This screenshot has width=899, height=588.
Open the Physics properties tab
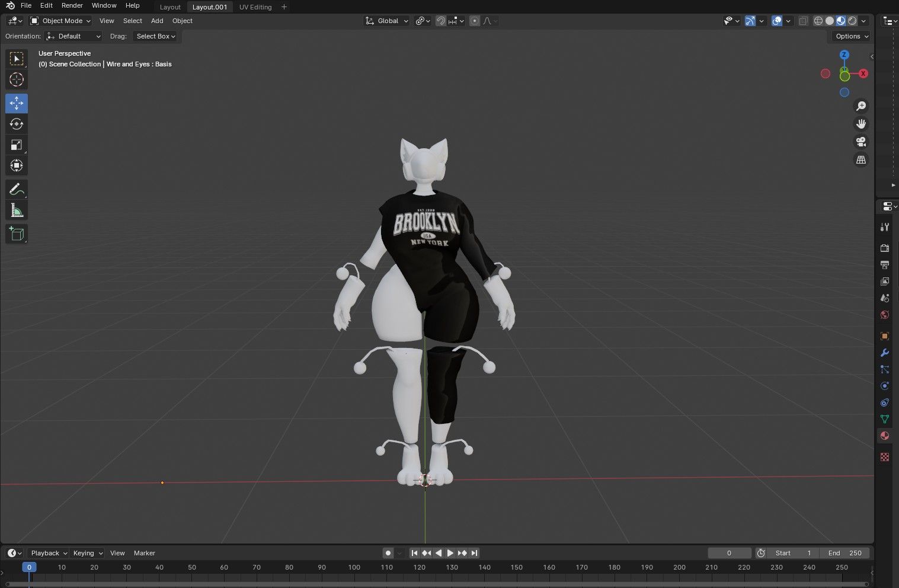click(885, 386)
